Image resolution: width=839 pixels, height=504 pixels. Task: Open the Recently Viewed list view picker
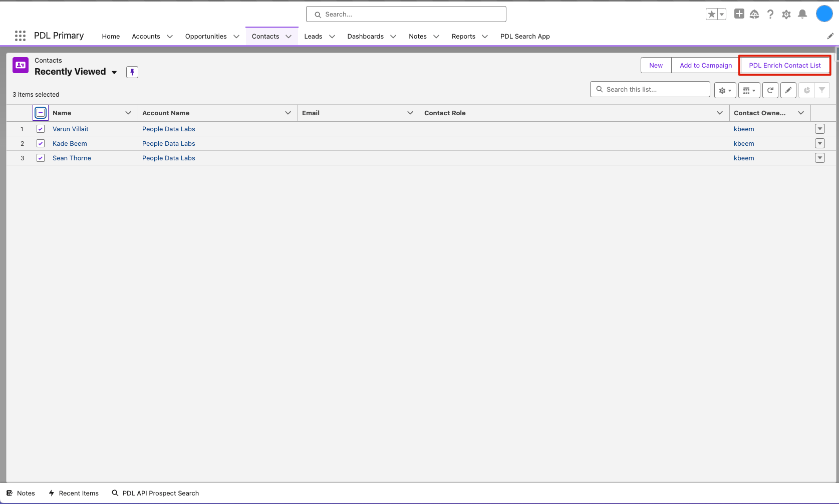[114, 72]
